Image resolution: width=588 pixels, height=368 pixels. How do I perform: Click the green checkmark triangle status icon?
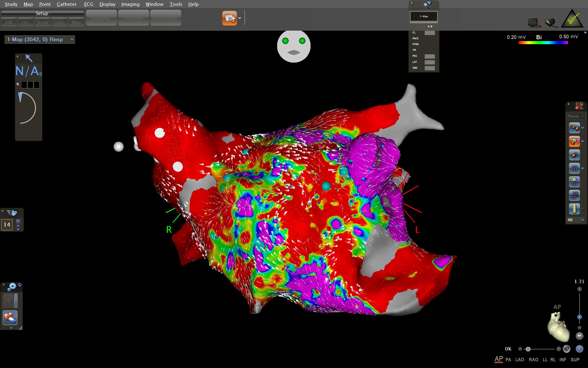click(x=572, y=19)
